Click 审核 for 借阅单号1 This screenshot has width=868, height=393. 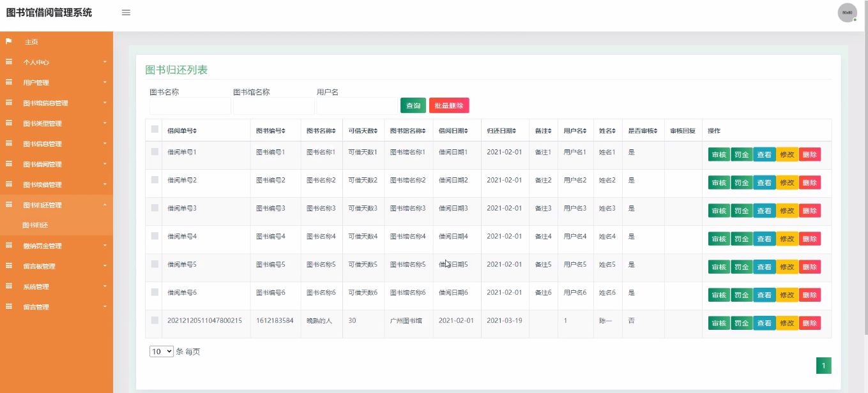719,154
